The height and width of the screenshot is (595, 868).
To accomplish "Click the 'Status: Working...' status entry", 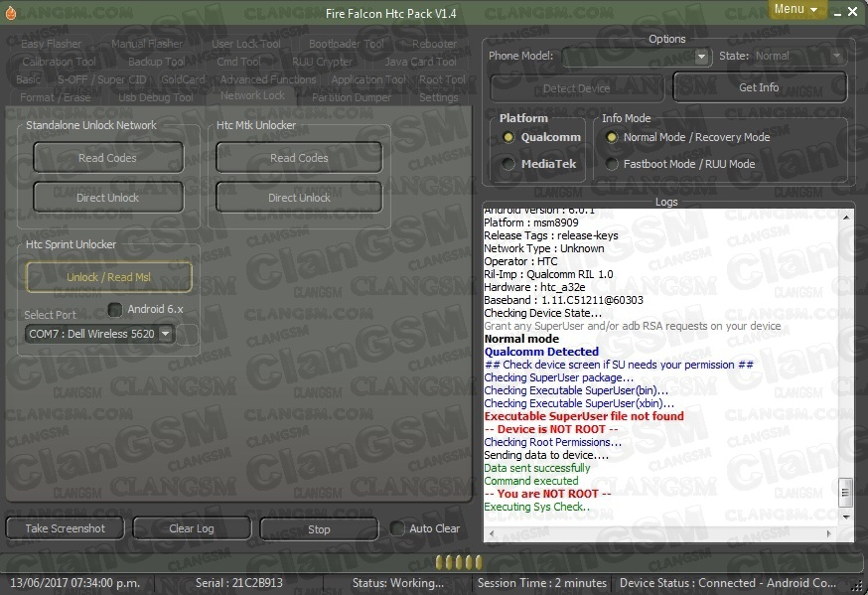I will click(398, 583).
